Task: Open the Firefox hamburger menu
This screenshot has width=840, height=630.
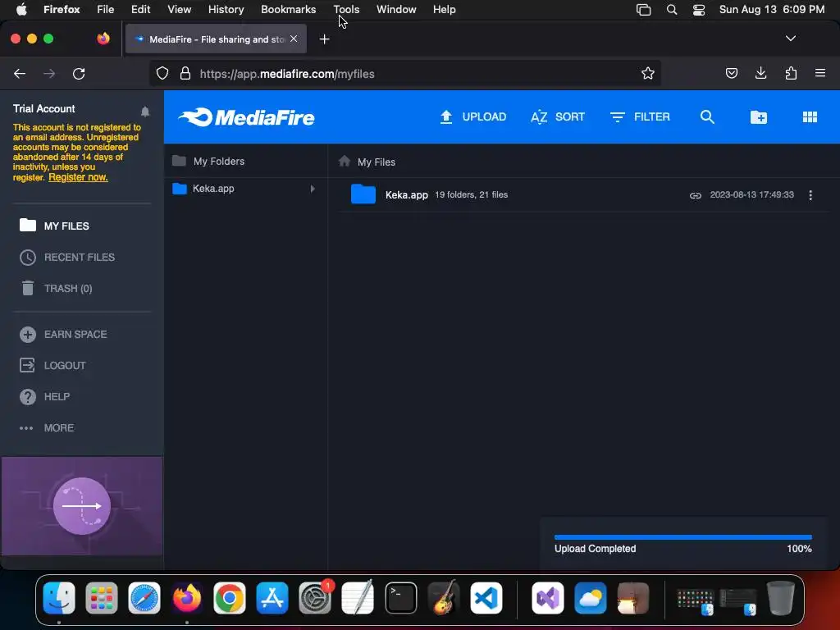Action: [x=820, y=73]
